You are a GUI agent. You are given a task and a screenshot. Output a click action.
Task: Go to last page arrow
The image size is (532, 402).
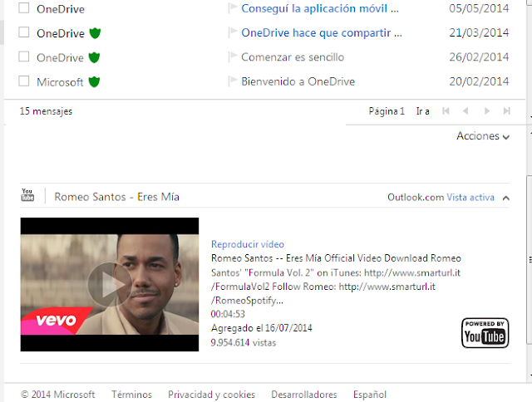point(507,110)
